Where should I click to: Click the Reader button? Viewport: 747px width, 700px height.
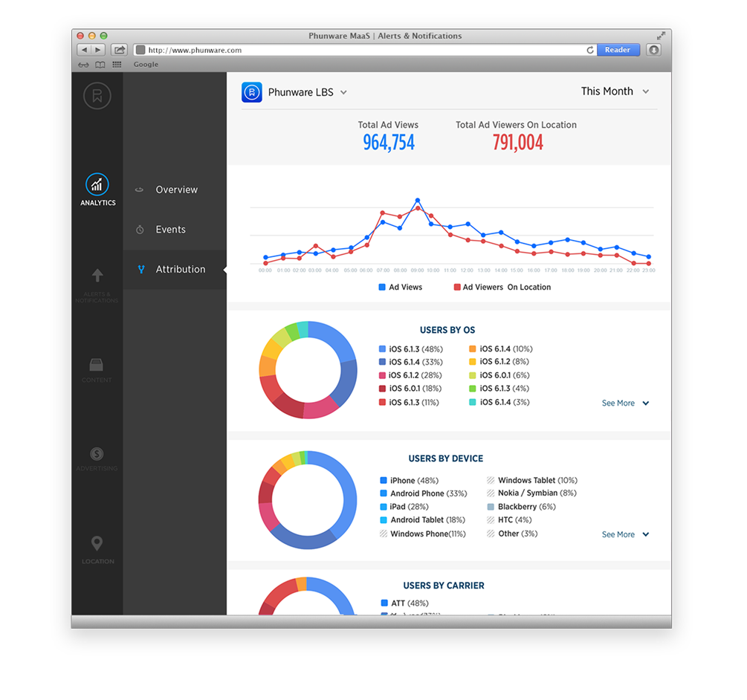(618, 50)
